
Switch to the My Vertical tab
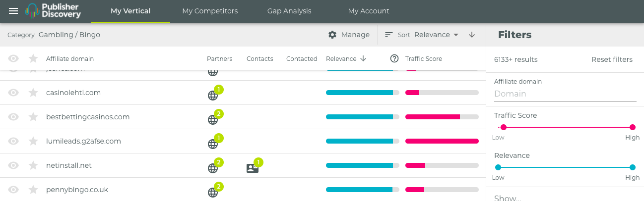coord(130,11)
